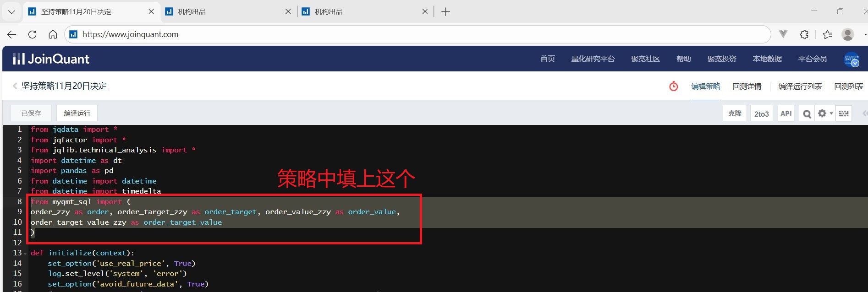Click 'jqlib.technical_analysis' on line 3

[104, 150]
